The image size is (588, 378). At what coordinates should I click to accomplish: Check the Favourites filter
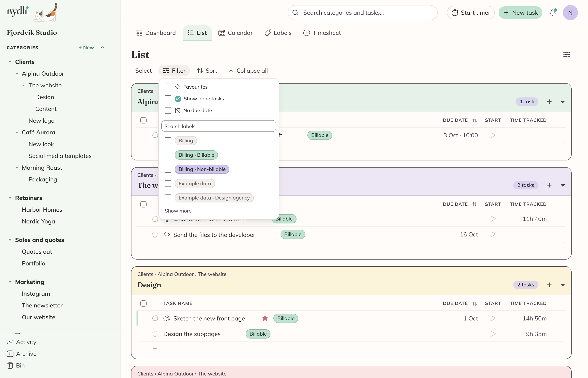tap(168, 87)
